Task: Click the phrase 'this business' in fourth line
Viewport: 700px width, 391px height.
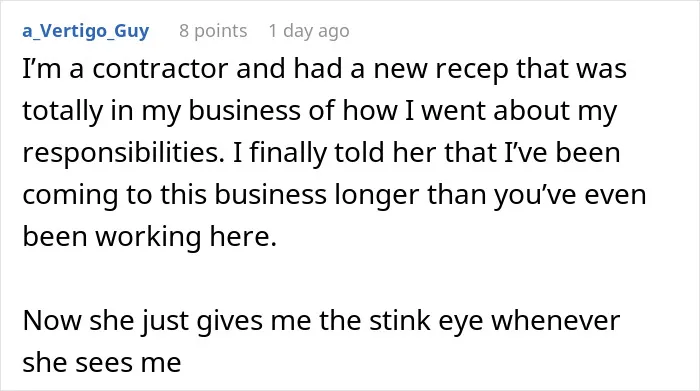Action: (x=243, y=196)
